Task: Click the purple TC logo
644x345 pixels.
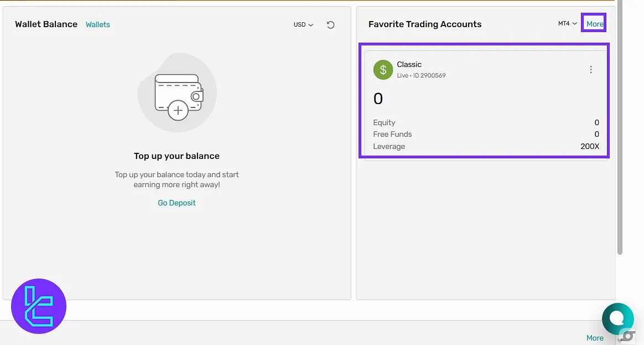Action: click(39, 306)
